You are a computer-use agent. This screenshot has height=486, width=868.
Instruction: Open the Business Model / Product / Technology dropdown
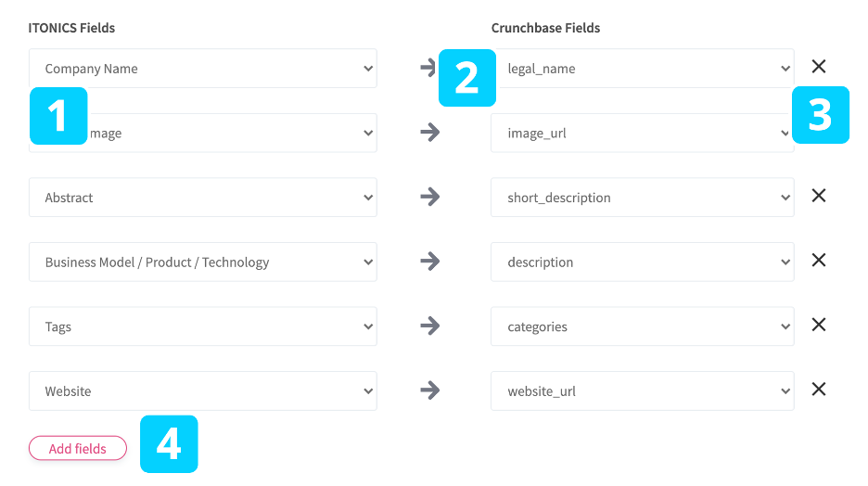tap(202, 262)
